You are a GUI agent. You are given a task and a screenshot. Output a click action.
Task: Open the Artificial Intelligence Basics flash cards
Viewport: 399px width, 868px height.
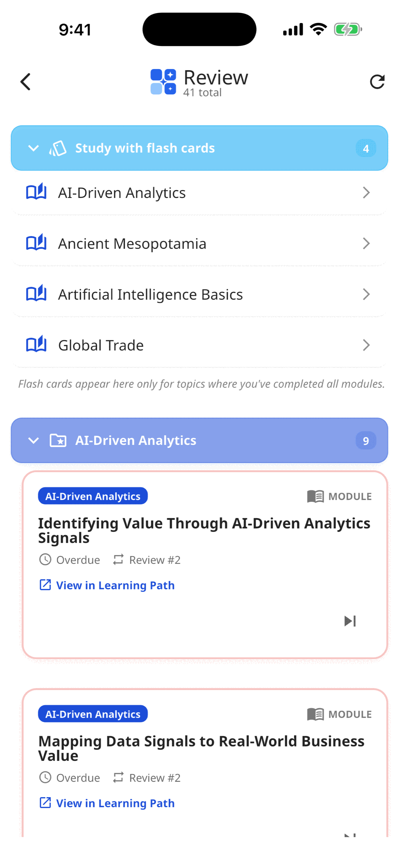coord(199,294)
